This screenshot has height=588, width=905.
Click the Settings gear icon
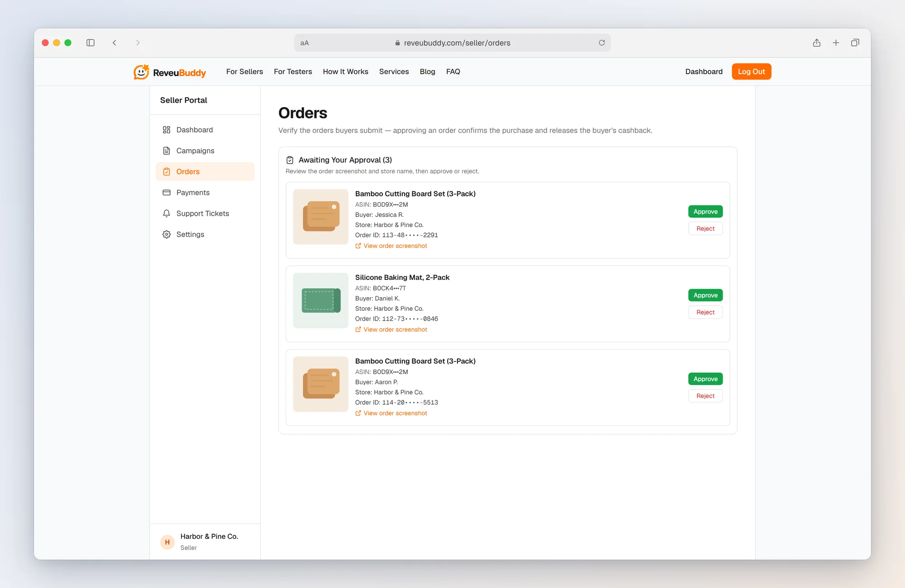(167, 234)
